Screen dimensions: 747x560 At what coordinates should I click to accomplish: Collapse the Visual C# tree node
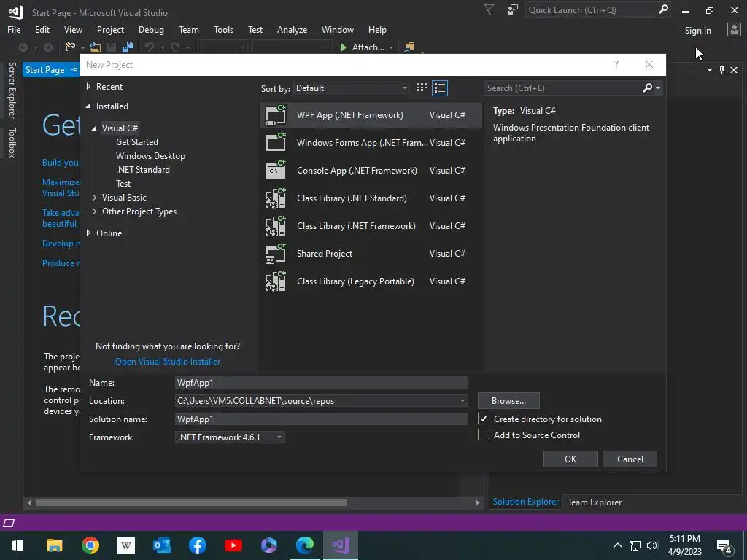coord(94,128)
